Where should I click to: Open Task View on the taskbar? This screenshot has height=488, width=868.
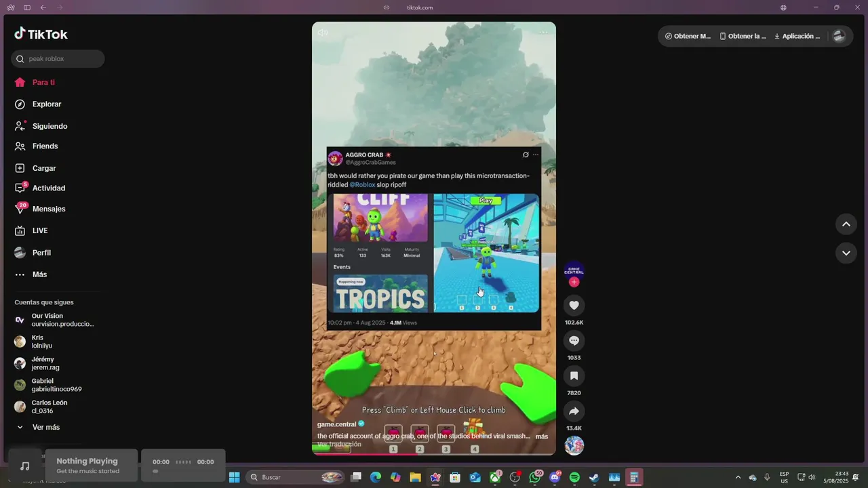(x=356, y=478)
